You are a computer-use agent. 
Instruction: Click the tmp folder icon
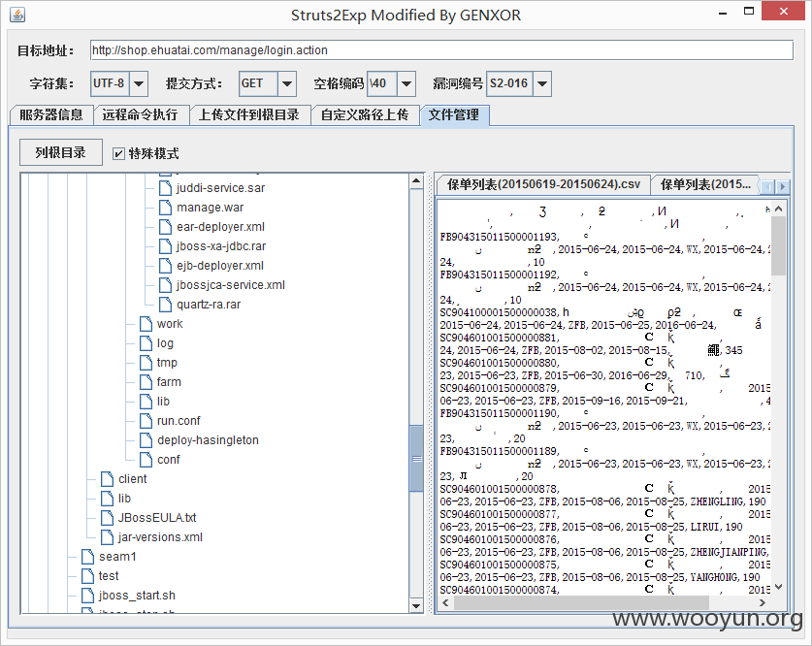click(146, 363)
